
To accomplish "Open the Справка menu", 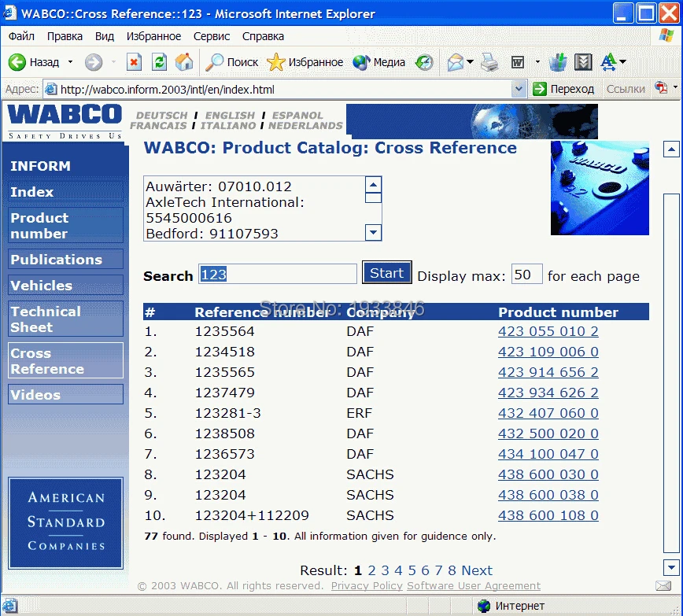I will [263, 36].
